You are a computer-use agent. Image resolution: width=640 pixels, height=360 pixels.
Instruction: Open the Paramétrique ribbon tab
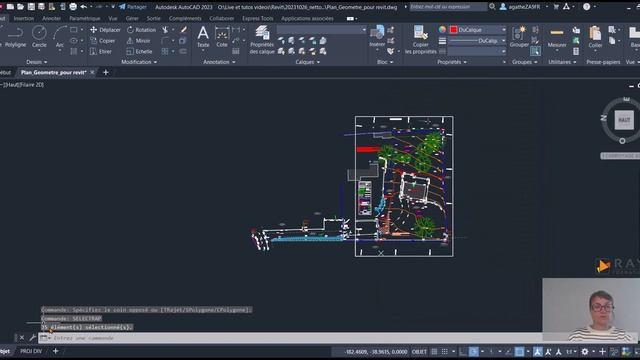click(x=84, y=18)
